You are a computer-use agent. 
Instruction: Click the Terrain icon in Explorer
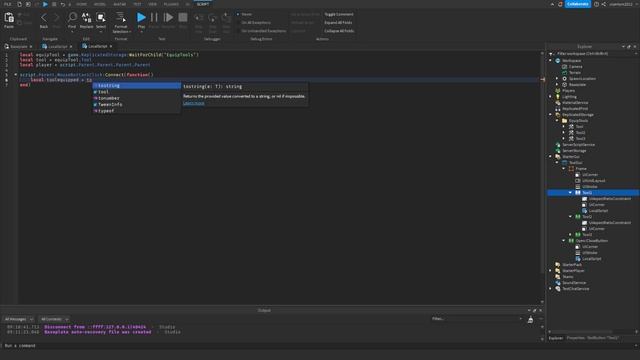click(564, 72)
